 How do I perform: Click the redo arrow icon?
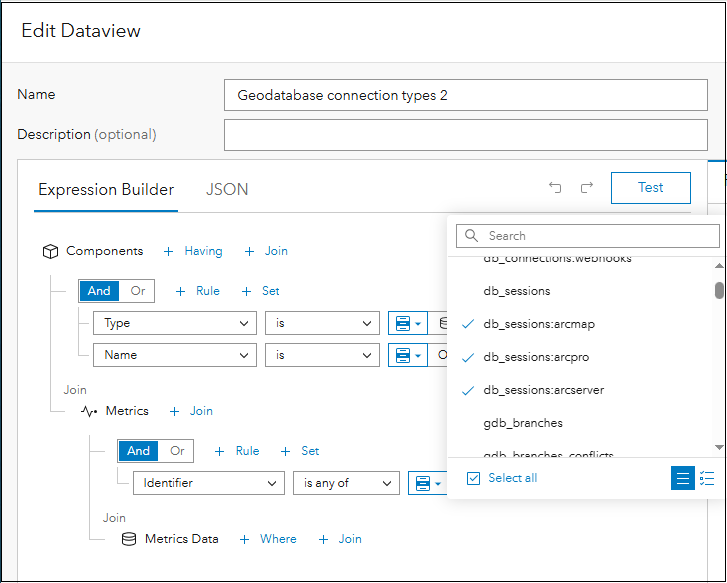(587, 187)
